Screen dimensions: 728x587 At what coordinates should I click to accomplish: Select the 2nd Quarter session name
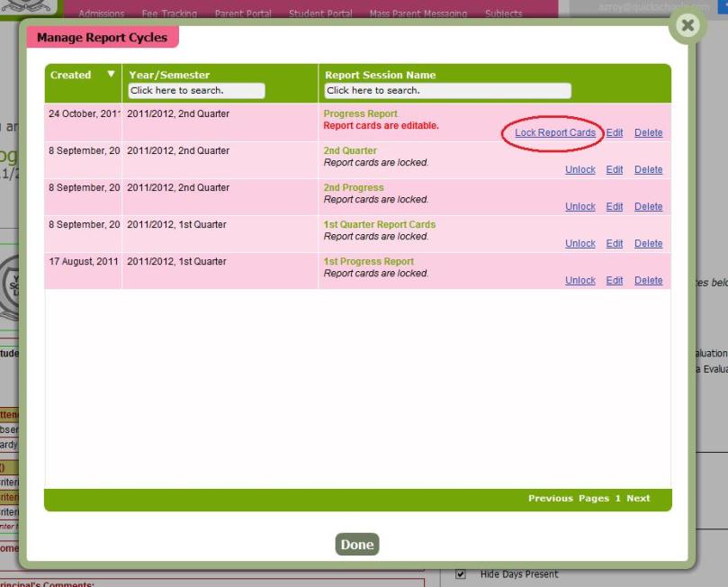350,150
